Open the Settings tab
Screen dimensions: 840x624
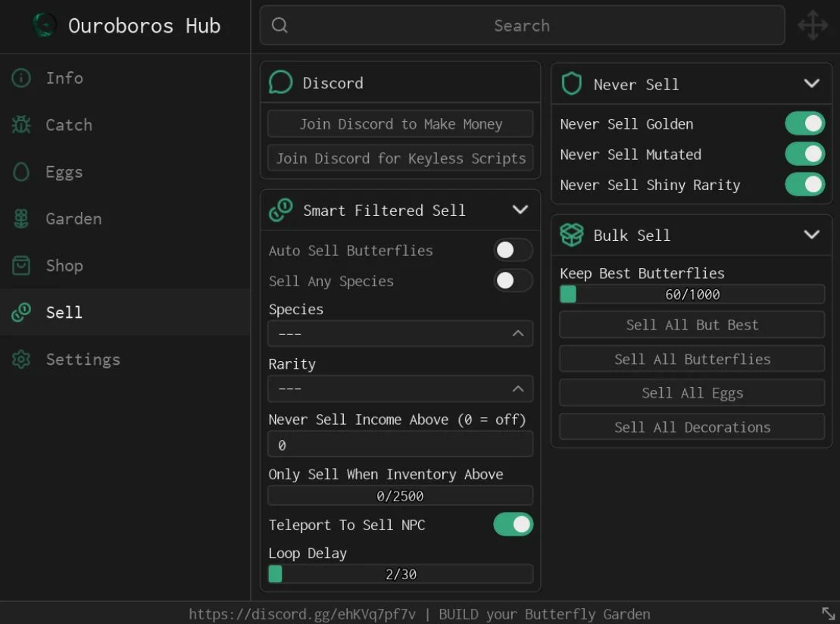(125, 360)
